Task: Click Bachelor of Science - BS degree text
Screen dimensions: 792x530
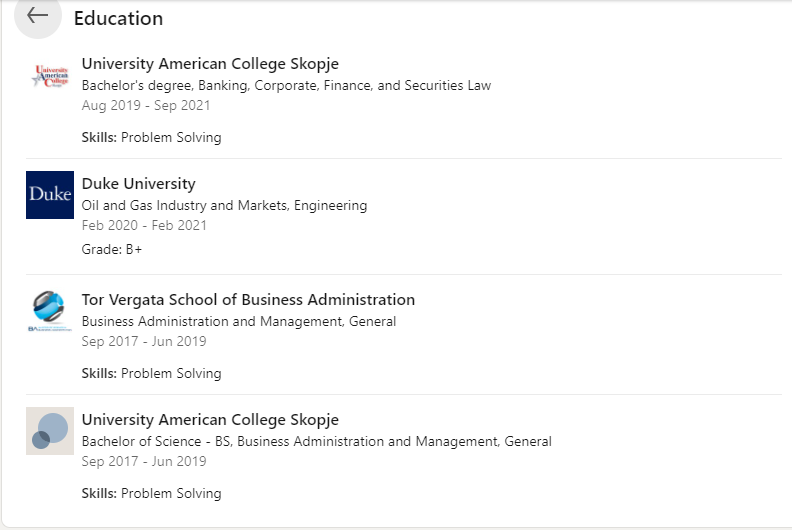Action: click(316, 442)
